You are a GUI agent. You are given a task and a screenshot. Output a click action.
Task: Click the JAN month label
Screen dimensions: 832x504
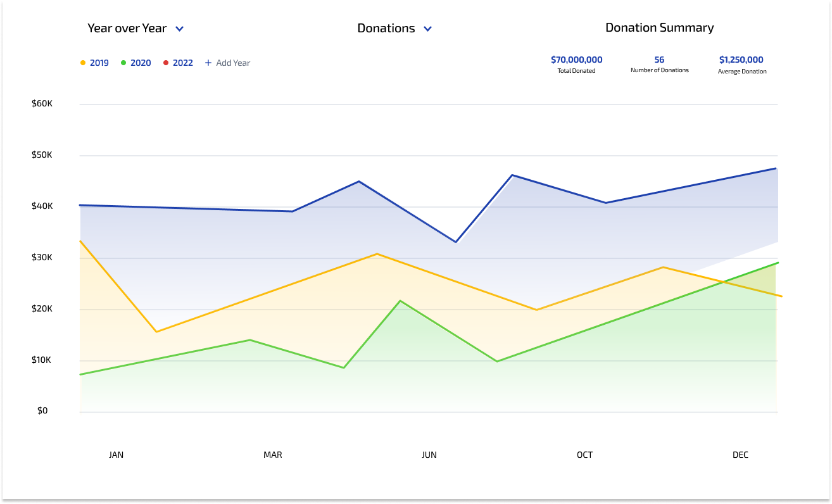click(x=117, y=455)
